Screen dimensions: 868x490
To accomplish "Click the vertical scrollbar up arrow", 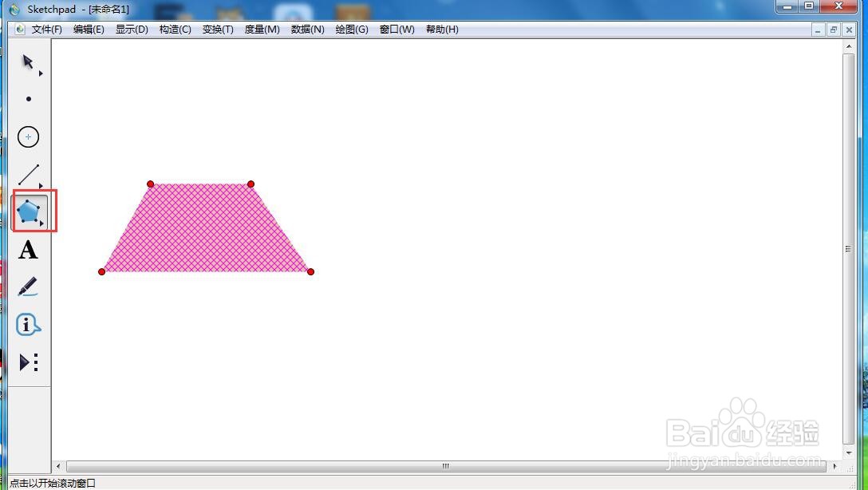I will [x=849, y=47].
